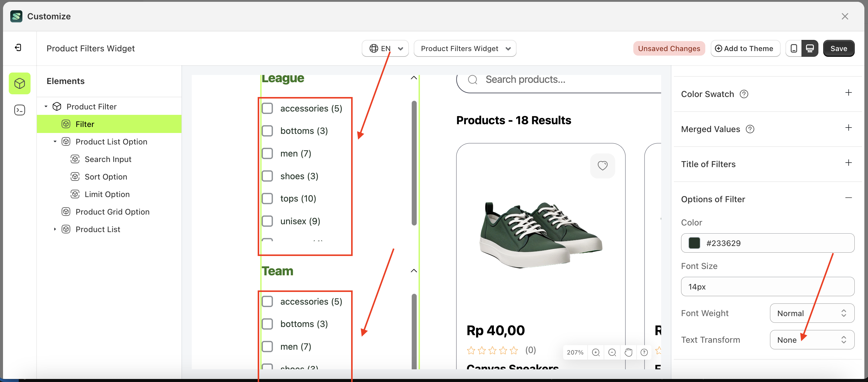The image size is (868, 382).
Task: Open the EN language dropdown
Action: click(x=385, y=48)
